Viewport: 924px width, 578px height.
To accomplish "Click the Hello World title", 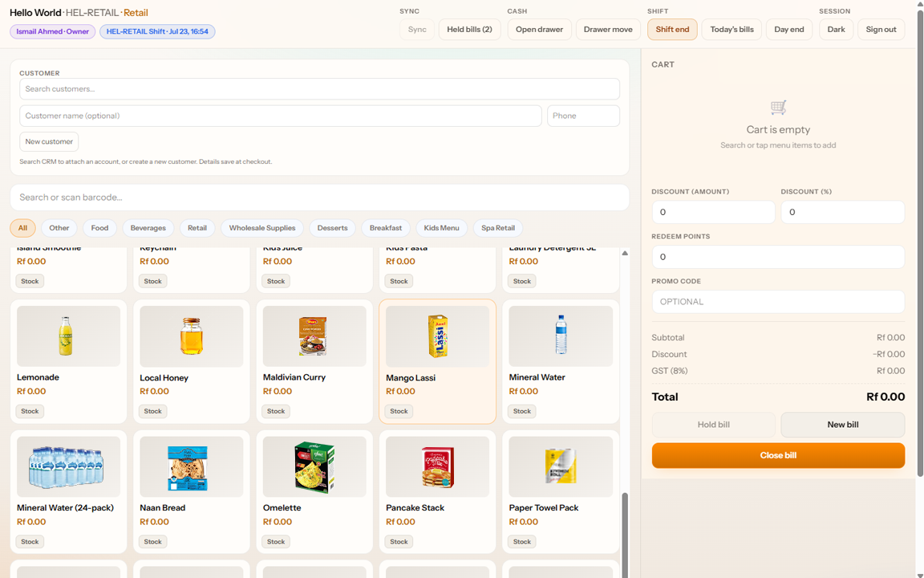I will (x=35, y=12).
